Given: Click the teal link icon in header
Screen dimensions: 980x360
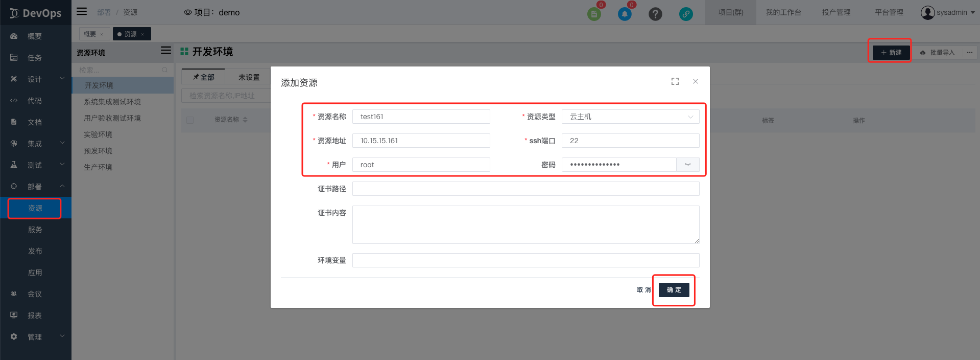Looking at the screenshot, I should click(686, 14).
